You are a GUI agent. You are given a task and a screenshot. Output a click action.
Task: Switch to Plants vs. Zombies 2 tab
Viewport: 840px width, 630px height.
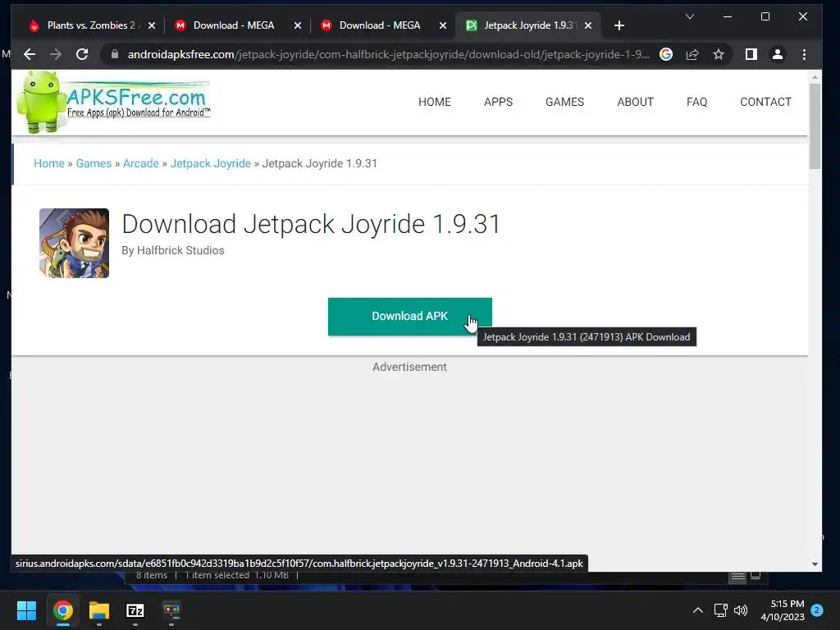[x=91, y=25]
